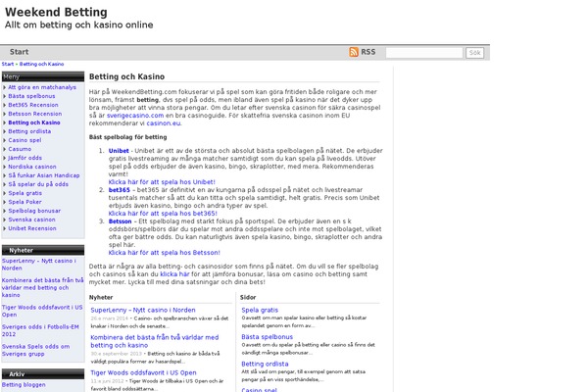The height and width of the screenshot is (392, 588).
Task: Open the RSS text link
Action: click(x=367, y=52)
